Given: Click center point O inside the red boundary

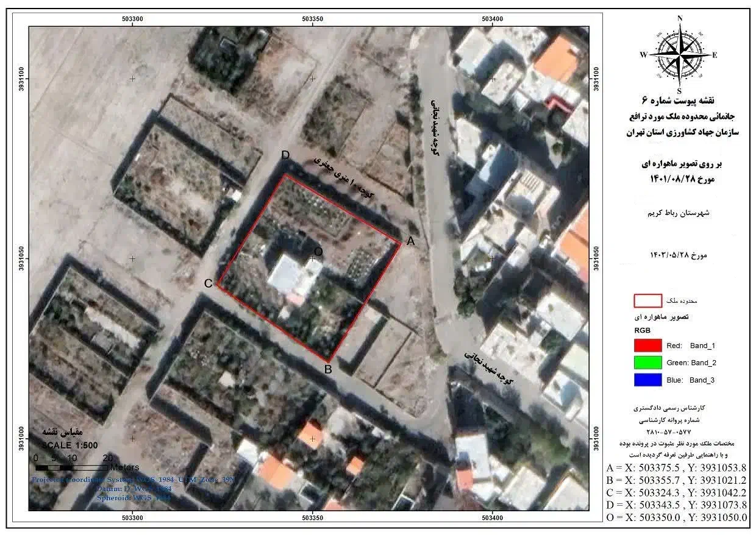Looking at the screenshot, I should 318,251.
